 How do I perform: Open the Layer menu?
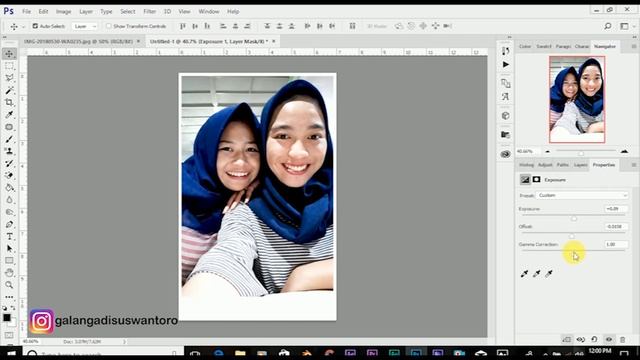click(86, 11)
